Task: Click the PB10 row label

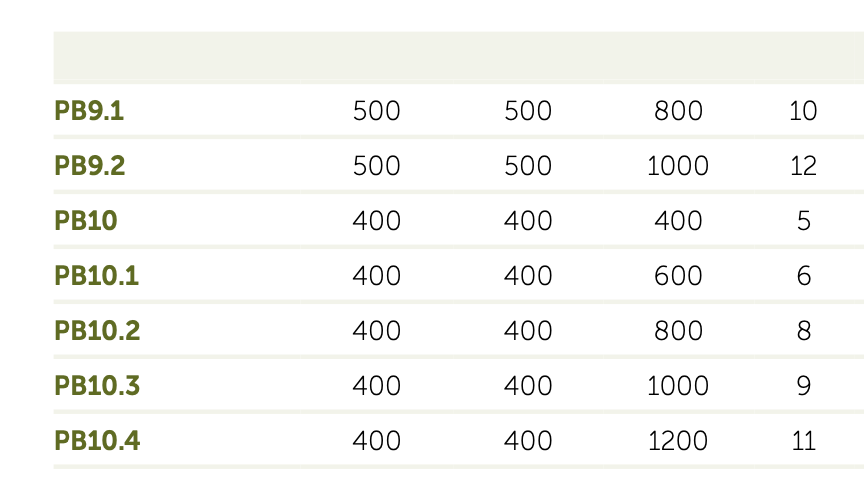Action: click(86, 220)
